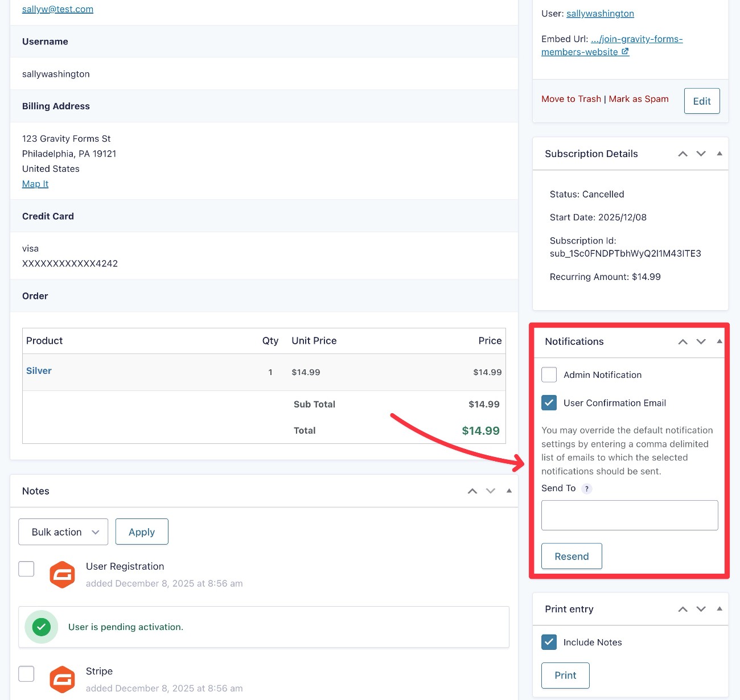This screenshot has height=700, width=740.
Task: Move Notes panel down
Action: point(491,491)
